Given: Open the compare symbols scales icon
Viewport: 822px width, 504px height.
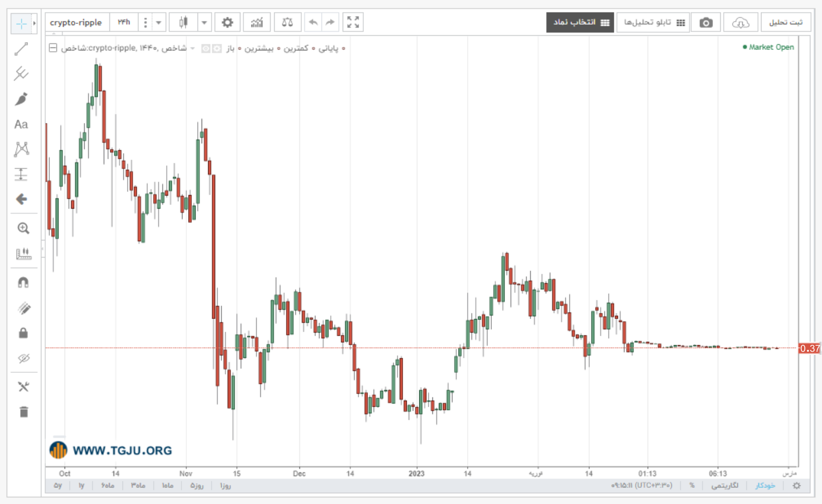Looking at the screenshot, I should point(287,23).
